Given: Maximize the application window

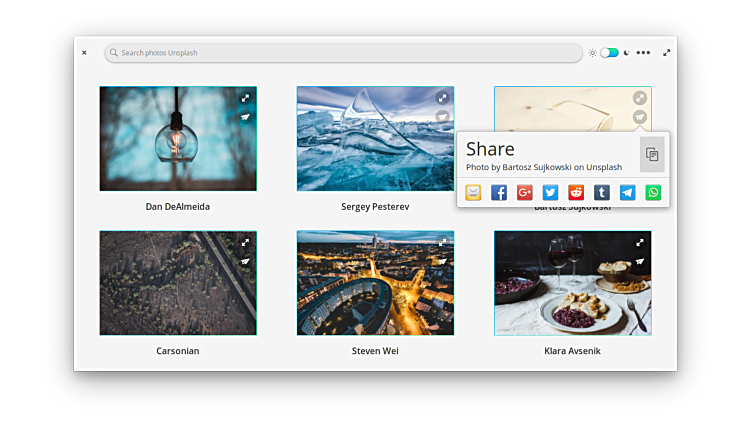Looking at the screenshot, I should pyautogui.click(x=667, y=52).
